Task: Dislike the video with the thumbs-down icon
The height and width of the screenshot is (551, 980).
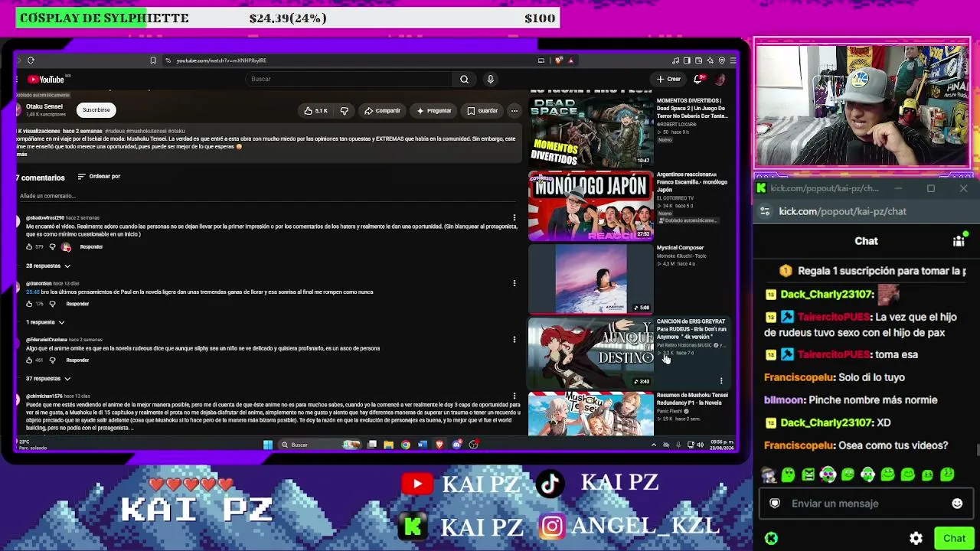Action: [345, 111]
